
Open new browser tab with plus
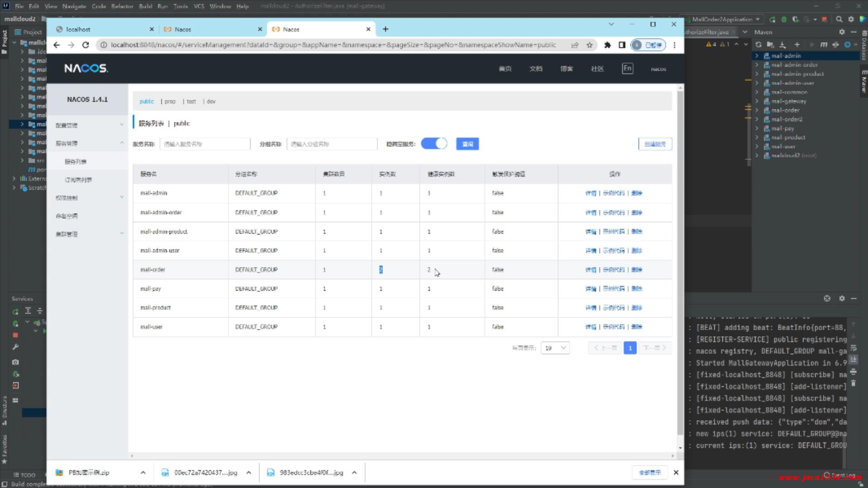385,29
